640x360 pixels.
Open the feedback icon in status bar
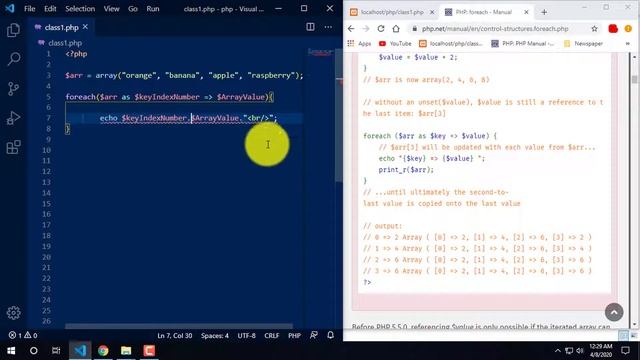313,335
